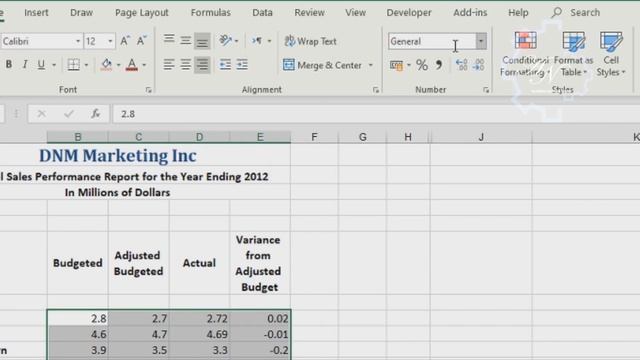Image resolution: width=640 pixels, height=360 pixels.
Task: Toggle Underline formatting
Action: coord(41,64)
